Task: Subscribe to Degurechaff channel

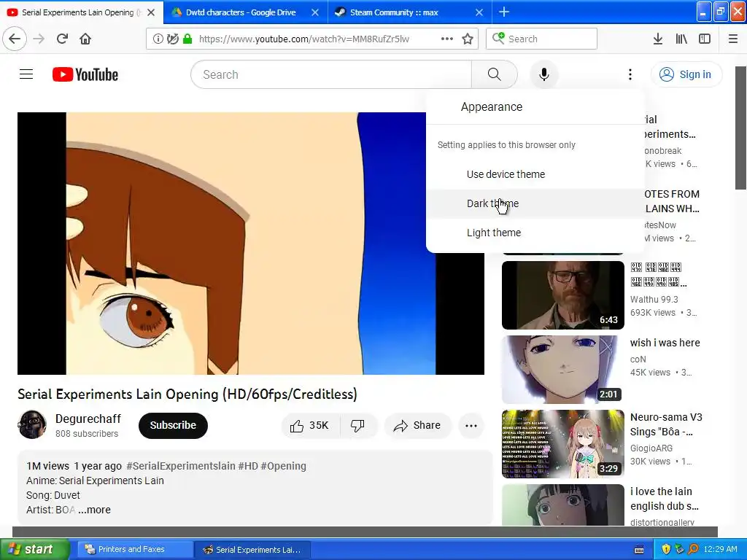Action: pos(173,425)
